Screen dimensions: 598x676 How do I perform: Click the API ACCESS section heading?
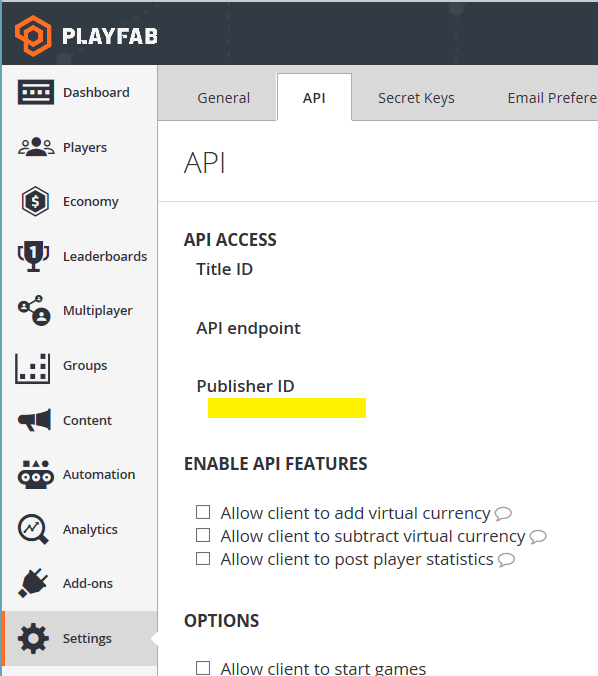point(230,240)
